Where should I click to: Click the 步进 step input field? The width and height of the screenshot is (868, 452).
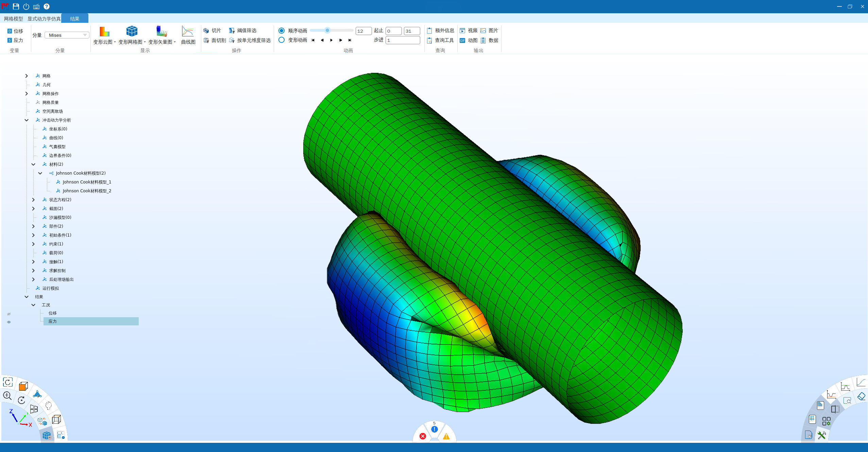coord(403,40)
